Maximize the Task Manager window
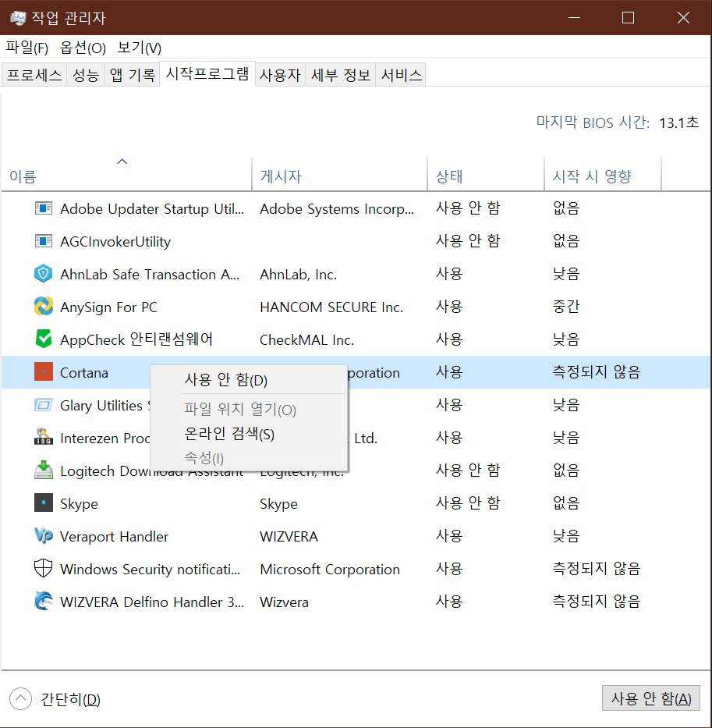Viewport: 712px width, 728px height. (x=628, y=18)
